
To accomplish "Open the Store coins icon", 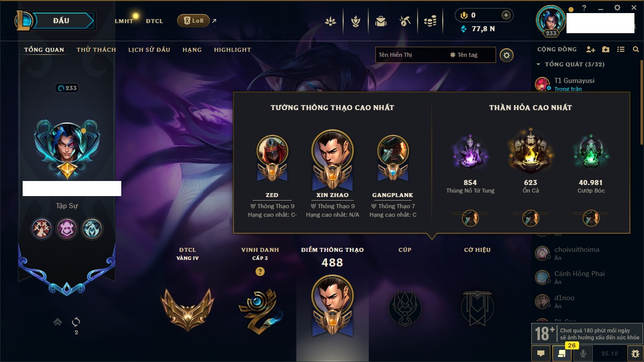I will pos(430,21).
